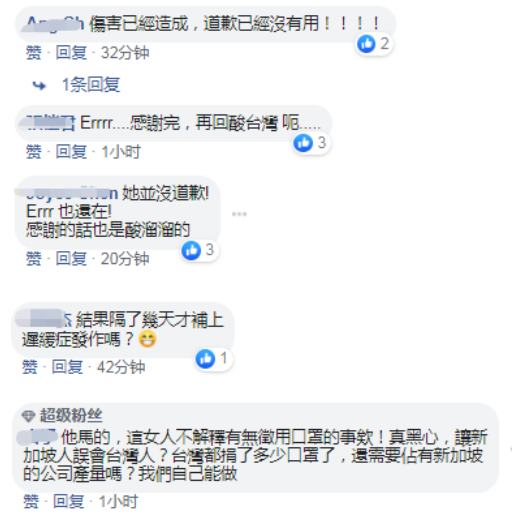Click the 赞 link under the 超级粉丝 comment
Screen dimensions: 531x523
click(31, 502)
